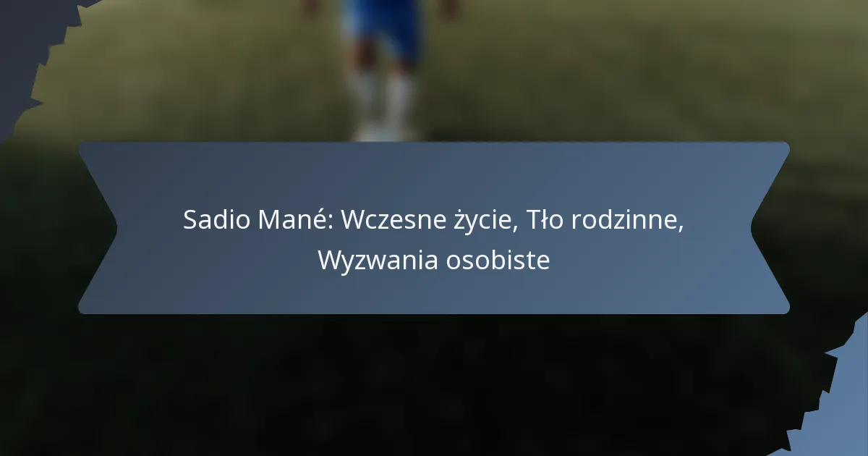Image resolution: width=868 pixels, height=456 pixels.
Task: Select the words "Wyzwania osobiste"
Action: 434,260
